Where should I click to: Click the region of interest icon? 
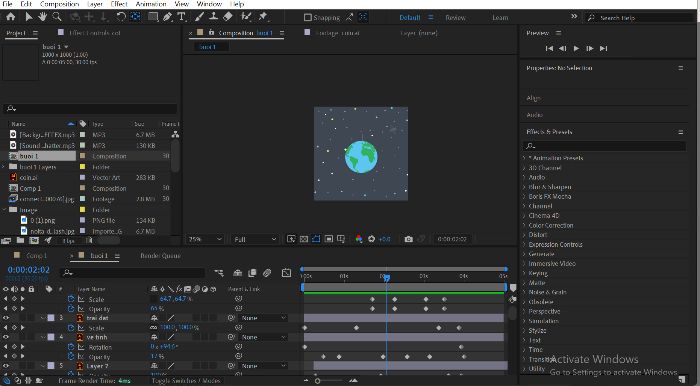329,239
